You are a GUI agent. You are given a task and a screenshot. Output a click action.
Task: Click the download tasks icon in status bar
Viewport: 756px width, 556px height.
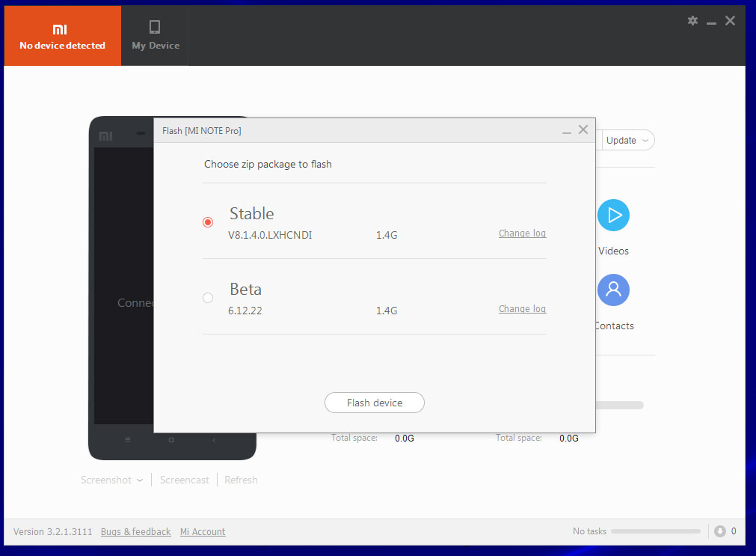(x=720, y=531)
